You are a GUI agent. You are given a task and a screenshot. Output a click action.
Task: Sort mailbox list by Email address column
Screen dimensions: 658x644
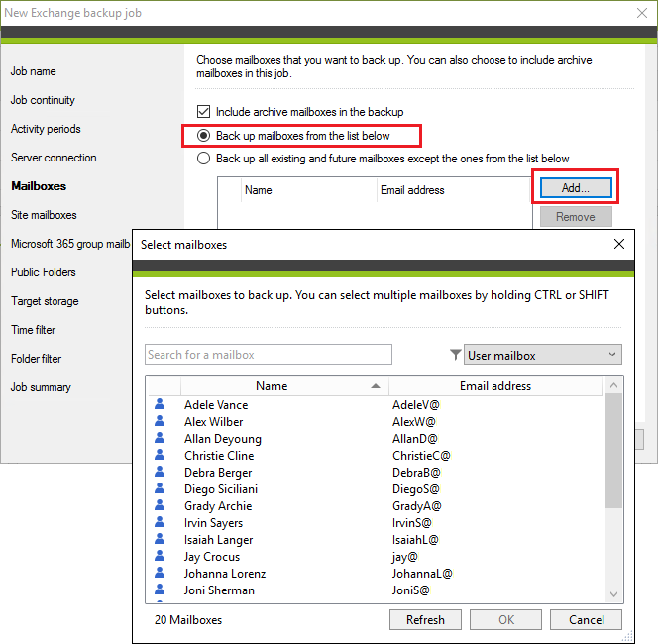tap(495, 386)
